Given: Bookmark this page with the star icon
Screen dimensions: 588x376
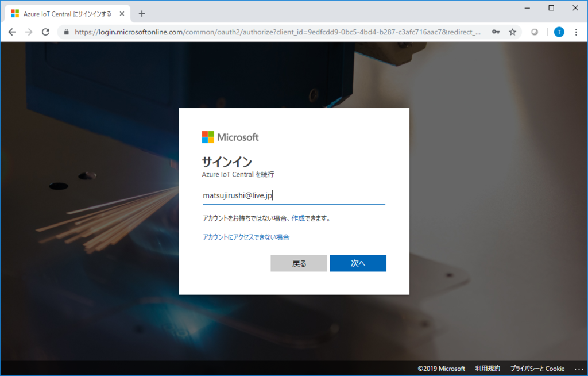Looking at the screenshot, I should (513, 32).
